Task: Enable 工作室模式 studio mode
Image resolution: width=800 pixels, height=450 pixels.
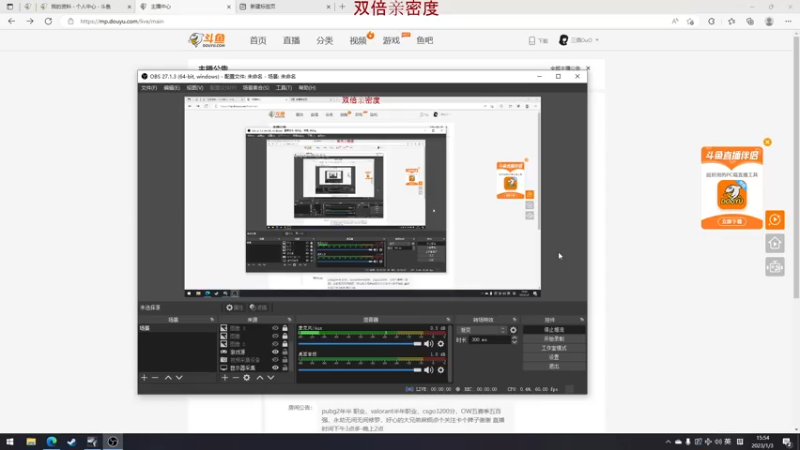Action: [x=554, y=348]
